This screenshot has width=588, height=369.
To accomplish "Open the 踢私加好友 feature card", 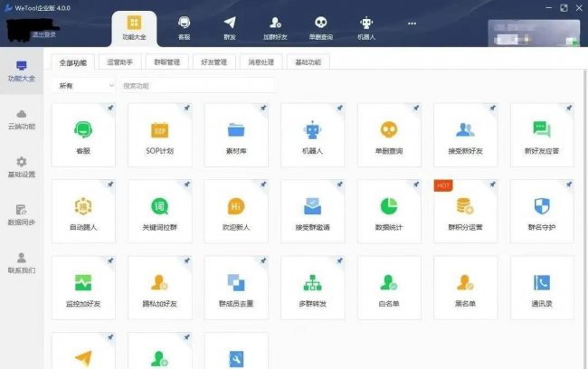I will pyautogui.click(x=160, y=288).
